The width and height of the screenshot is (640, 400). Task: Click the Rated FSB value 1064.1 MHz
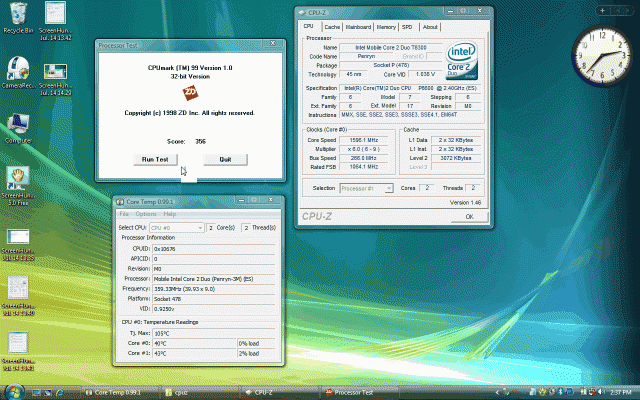tap(364, 167)
